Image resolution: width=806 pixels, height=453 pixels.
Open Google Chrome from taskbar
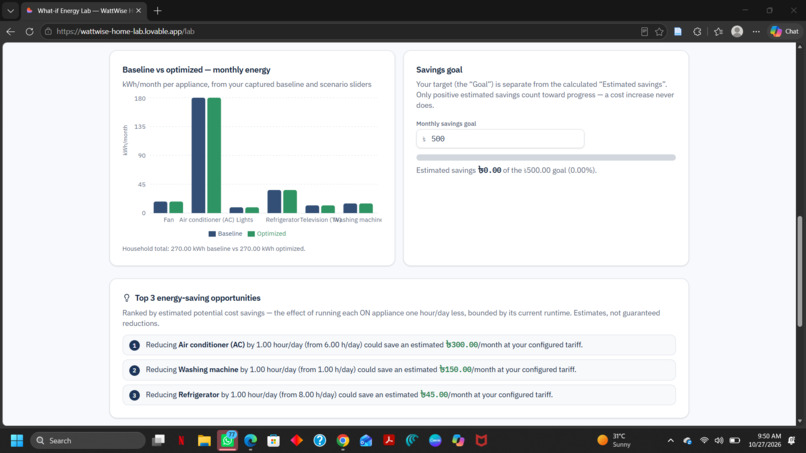point(343,441)
